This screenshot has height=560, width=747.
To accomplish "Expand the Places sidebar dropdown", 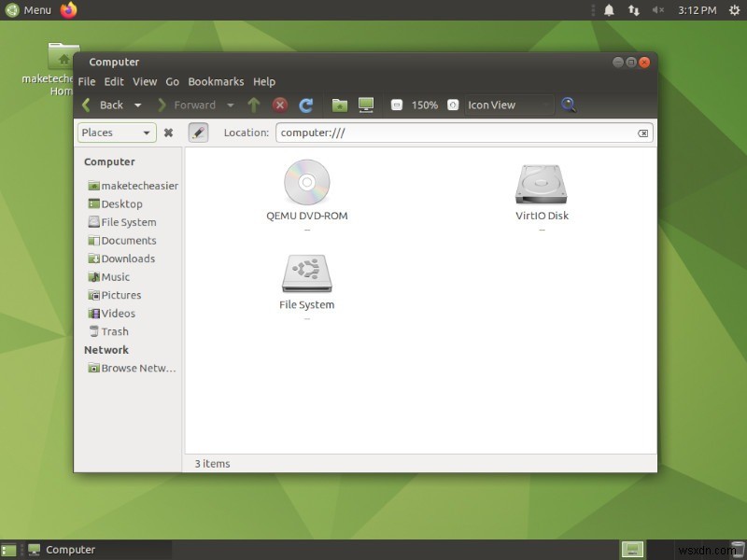I will 116,133.
